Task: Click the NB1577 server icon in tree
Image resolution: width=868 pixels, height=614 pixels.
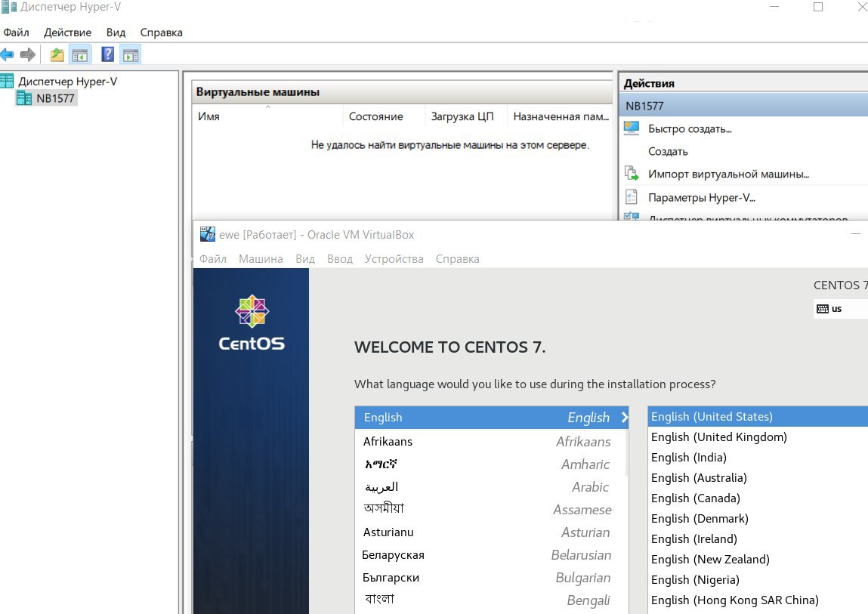Action: click(24, 98)
